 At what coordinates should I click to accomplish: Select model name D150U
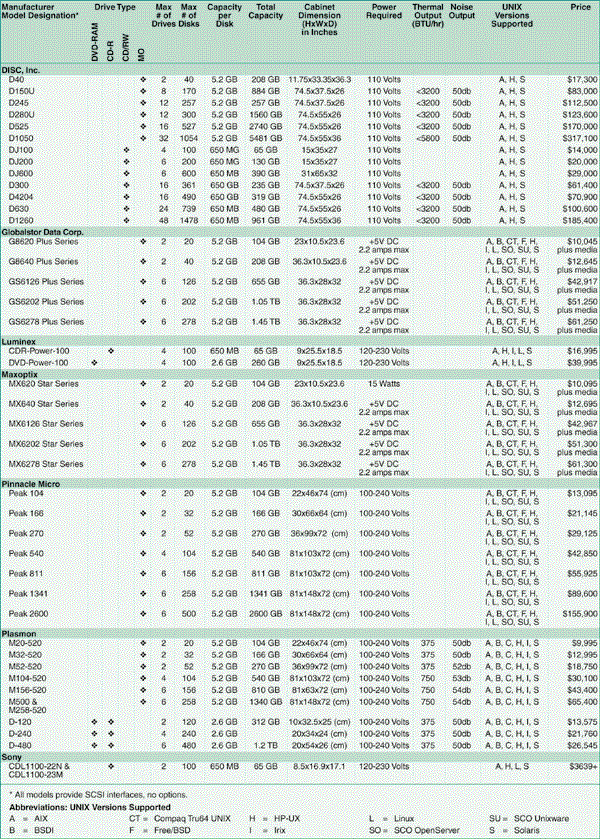coord(21,91)
